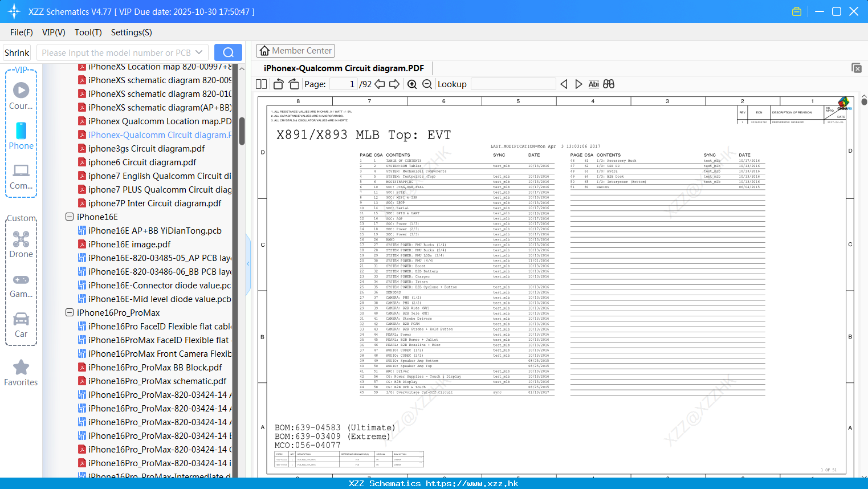The image size is (868, 489).
Task: Open Courses in VIP sidebar
Action: click(21, 96)
